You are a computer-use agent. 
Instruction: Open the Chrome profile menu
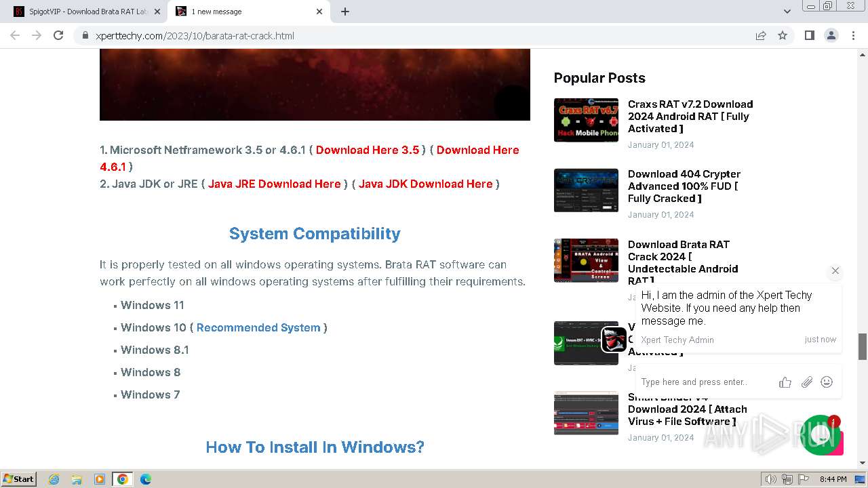pyautogui.click(x=831, y=35)
